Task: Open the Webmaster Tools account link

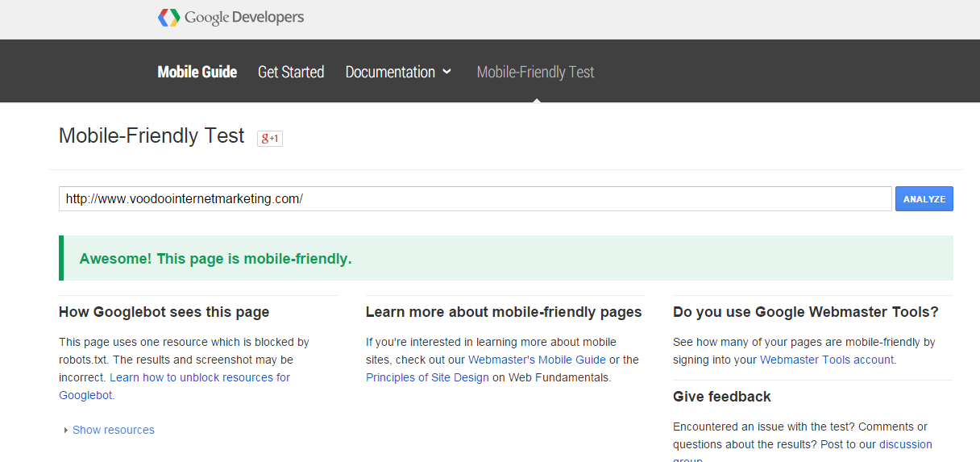Action: click(827, 360)
